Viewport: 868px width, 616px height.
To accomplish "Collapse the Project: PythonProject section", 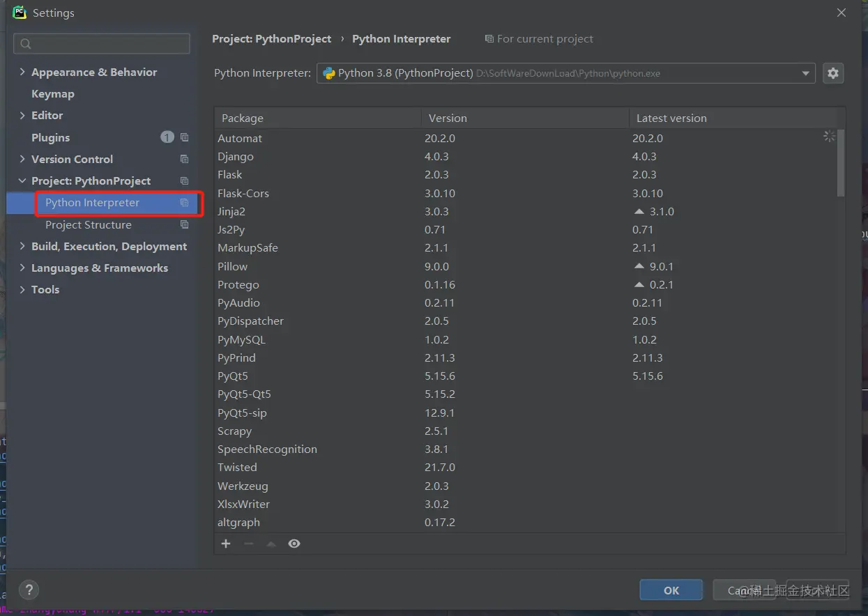I will pos(22,180).
